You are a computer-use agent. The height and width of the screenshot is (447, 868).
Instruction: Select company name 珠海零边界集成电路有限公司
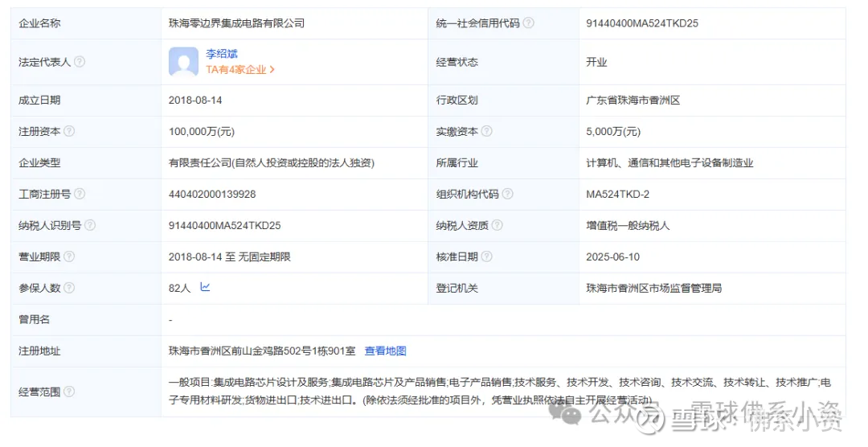click(x=237, y=23)
